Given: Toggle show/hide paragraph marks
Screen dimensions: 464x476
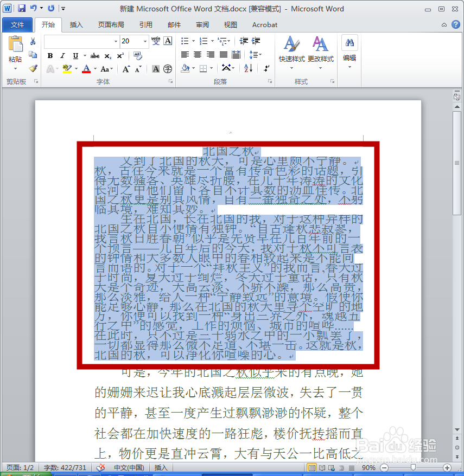Looking at the screenshot, I should (x=266, y=68).
